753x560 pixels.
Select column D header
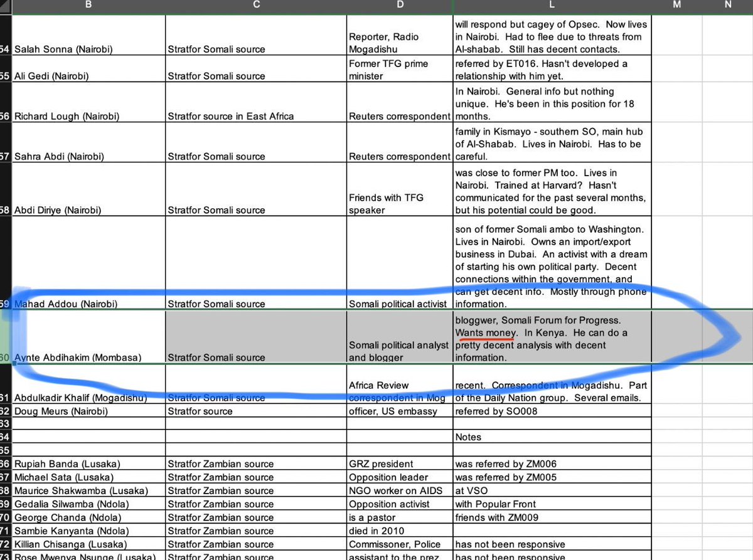400,6
